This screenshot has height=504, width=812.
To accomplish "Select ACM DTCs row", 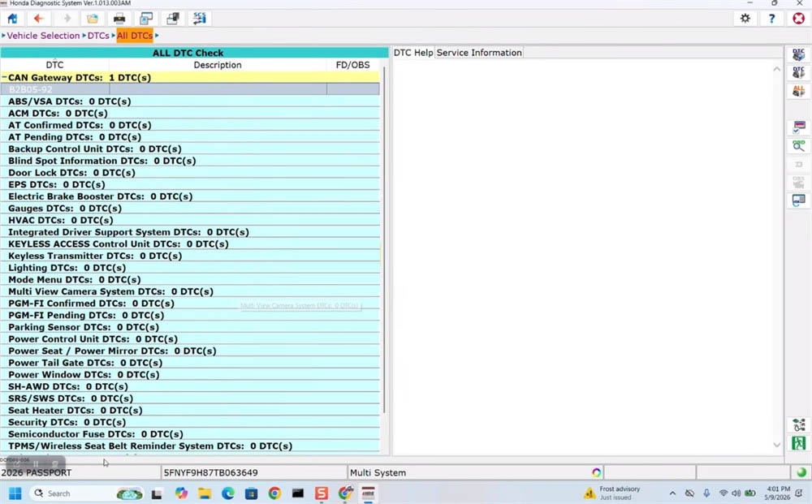I will point(190,113).
